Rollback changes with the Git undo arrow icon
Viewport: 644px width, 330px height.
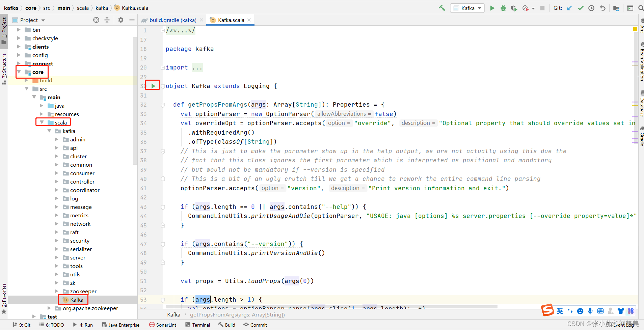pos(602,8)
